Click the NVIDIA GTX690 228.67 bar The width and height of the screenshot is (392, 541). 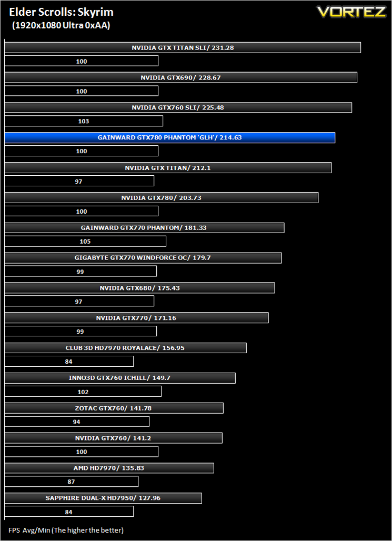point(181,78)
